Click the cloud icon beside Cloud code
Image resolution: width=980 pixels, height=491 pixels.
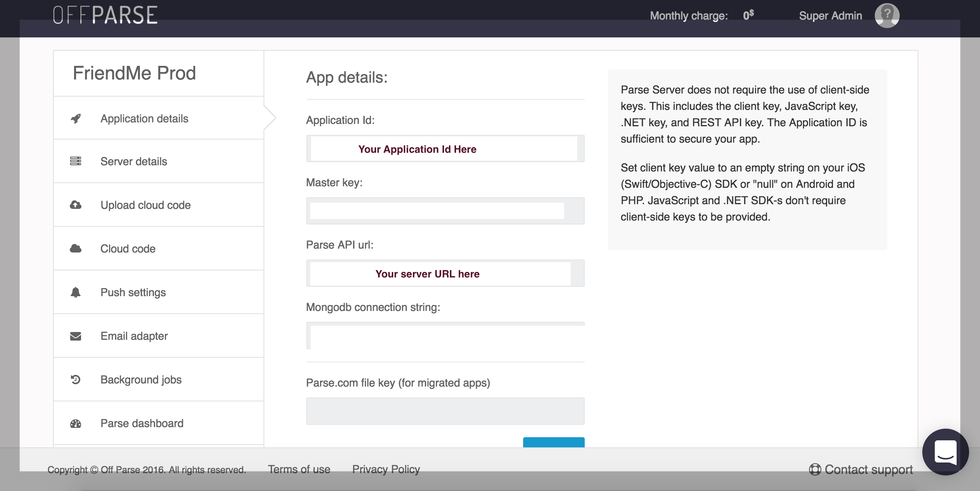click(76, 248)
